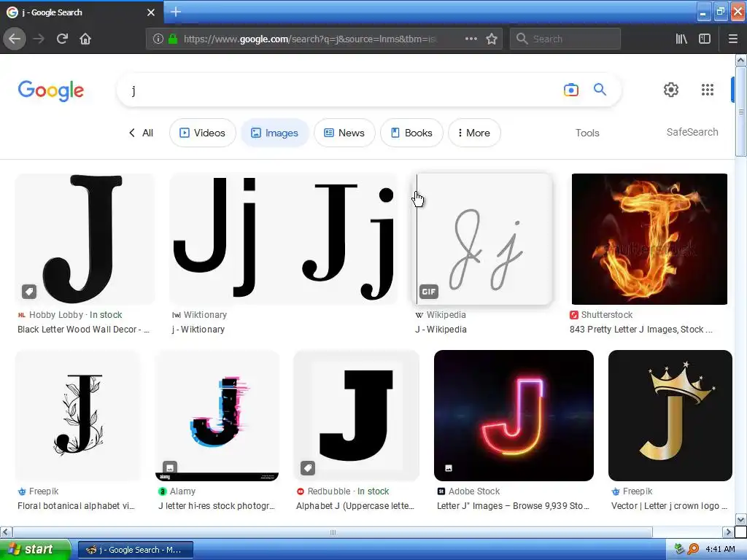Click the horizontal scrollbar right arrow
Screen dimensions: 747x560
728,532
